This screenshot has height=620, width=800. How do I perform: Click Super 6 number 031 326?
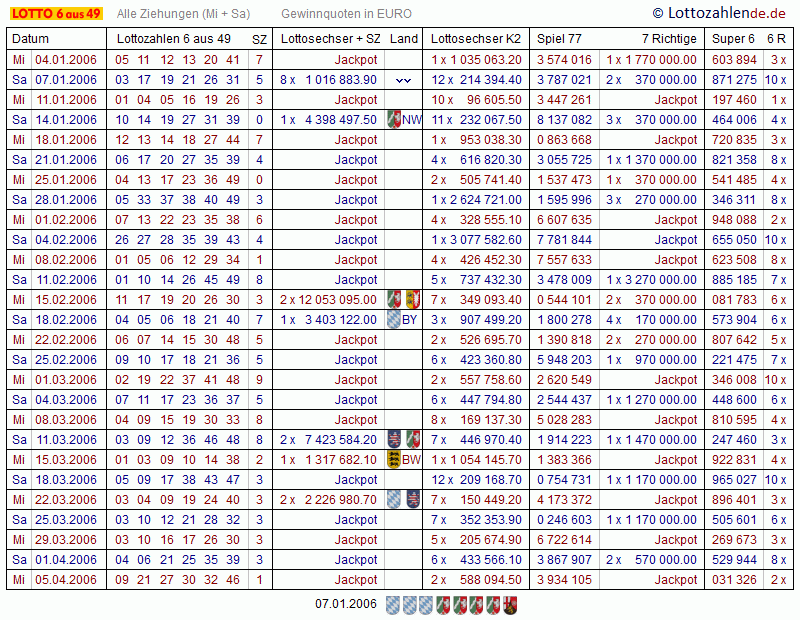[x=734, y=579]
